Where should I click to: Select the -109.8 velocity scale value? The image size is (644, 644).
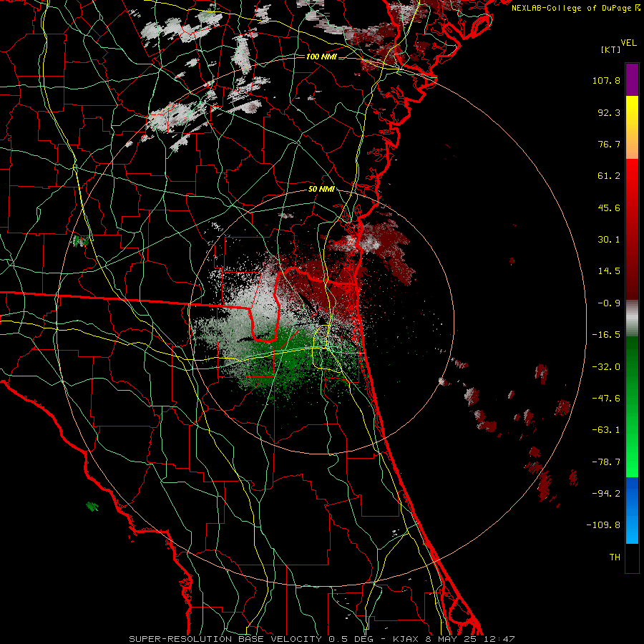[x=603, y=525]
